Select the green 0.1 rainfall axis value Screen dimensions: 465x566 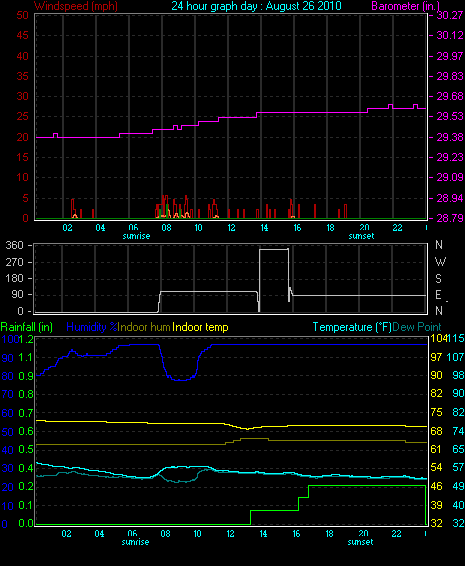click(x=26, y=505)
